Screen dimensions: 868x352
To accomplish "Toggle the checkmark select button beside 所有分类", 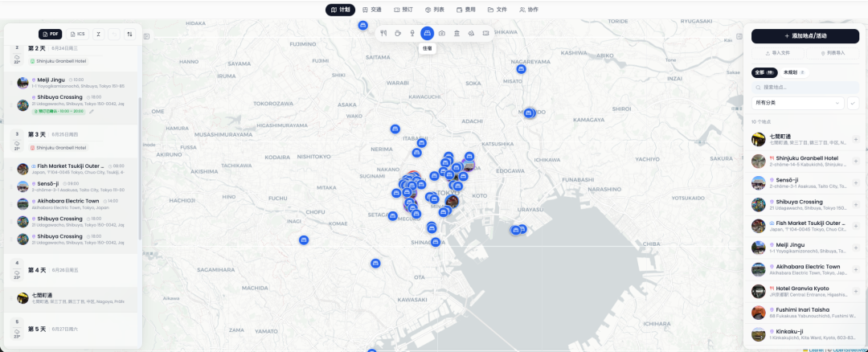I will coord(853,103).
